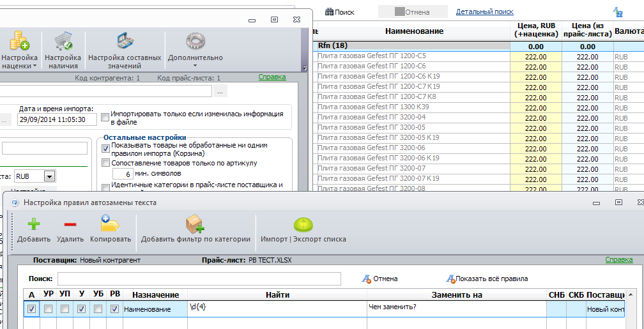
Task: Toggle the УБ checkbox in rule row
Action: coord(98,309)
